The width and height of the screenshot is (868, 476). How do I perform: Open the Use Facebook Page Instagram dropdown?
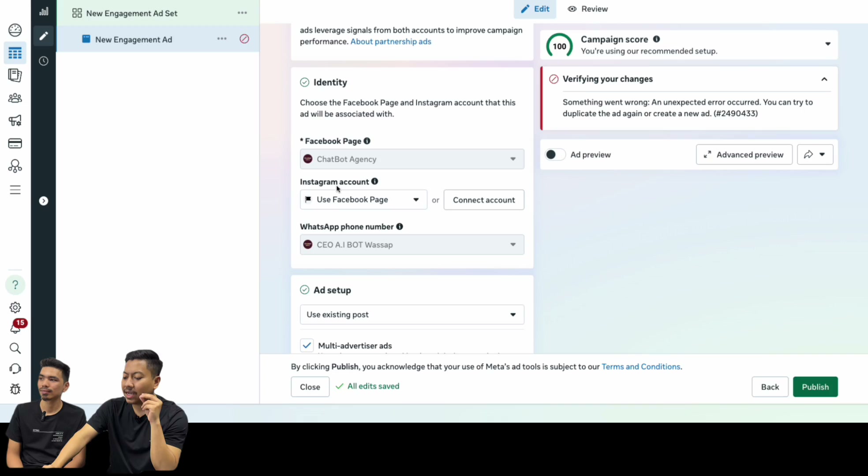(363, 200)
